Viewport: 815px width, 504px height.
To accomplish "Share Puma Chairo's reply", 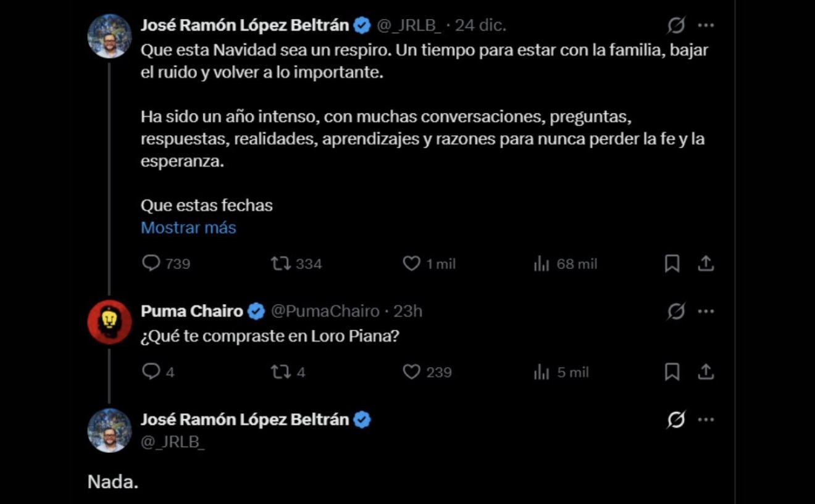I will [x=706, y=372].
